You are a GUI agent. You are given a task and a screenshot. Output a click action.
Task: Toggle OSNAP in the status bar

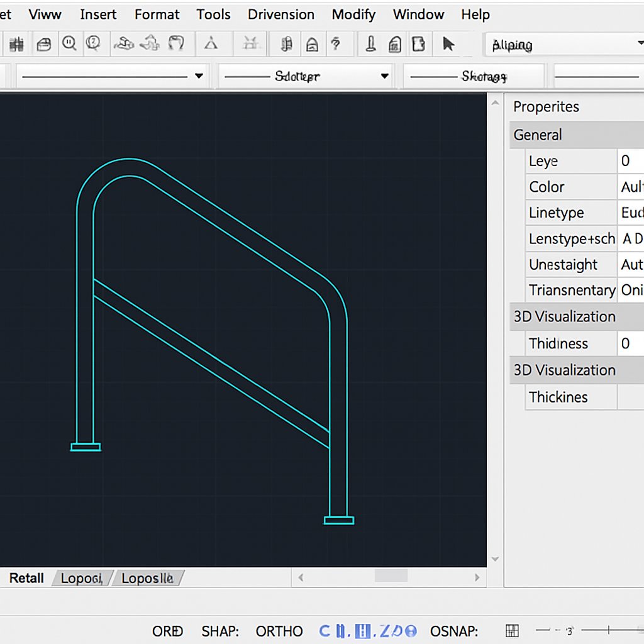(454, 631)
